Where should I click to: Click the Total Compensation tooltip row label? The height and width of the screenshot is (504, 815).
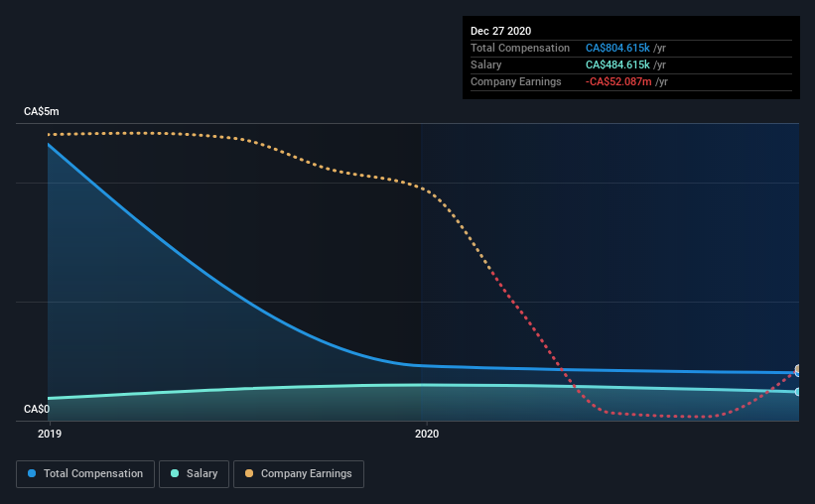click(x=520, y=48)
